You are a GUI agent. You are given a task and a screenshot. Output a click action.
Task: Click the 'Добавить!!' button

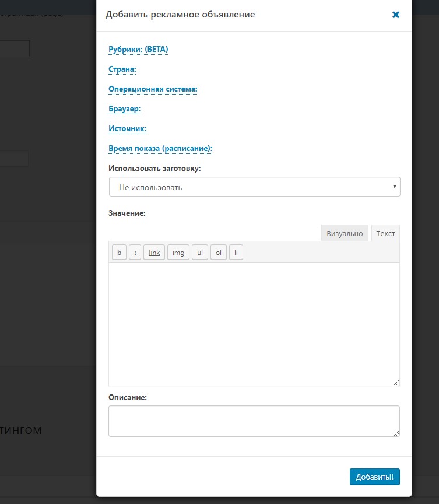(374, 477)
